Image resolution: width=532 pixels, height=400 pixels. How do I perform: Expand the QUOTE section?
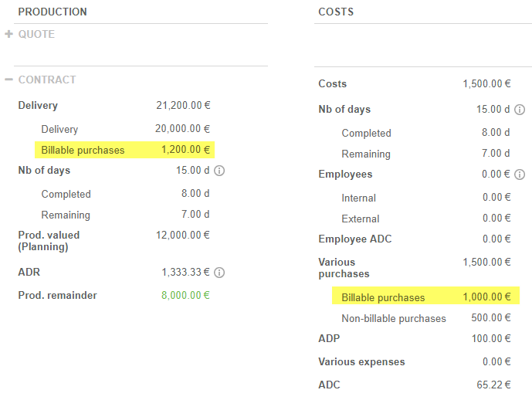tap(36, 34)
